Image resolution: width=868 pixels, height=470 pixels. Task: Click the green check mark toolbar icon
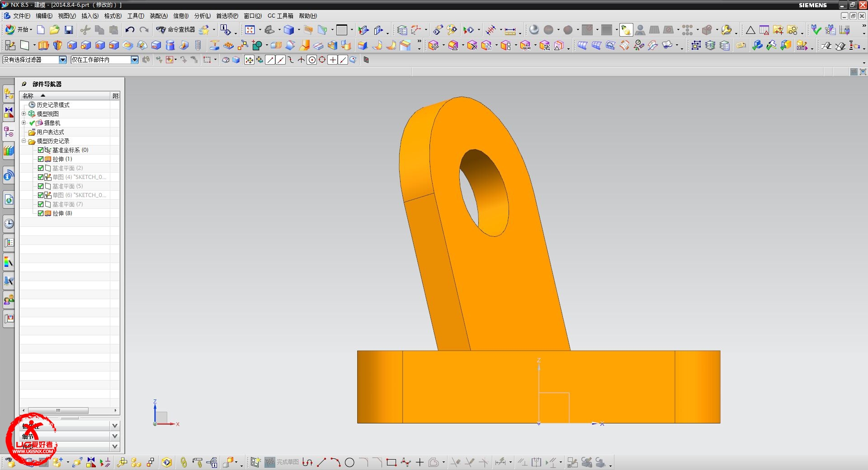click(816, 30)
